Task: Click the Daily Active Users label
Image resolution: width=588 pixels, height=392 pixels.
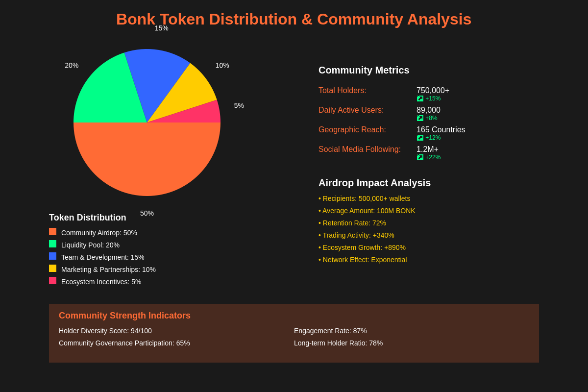Action: point(351,110)
